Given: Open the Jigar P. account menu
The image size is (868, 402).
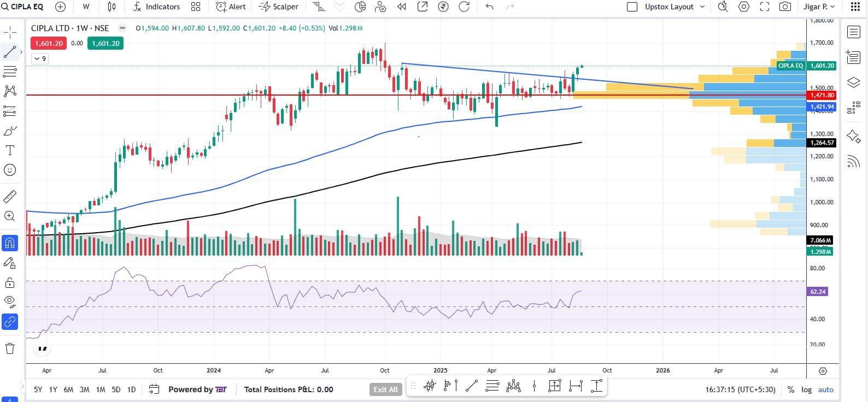Looking at the screenshot, I should tap(819, 7).
